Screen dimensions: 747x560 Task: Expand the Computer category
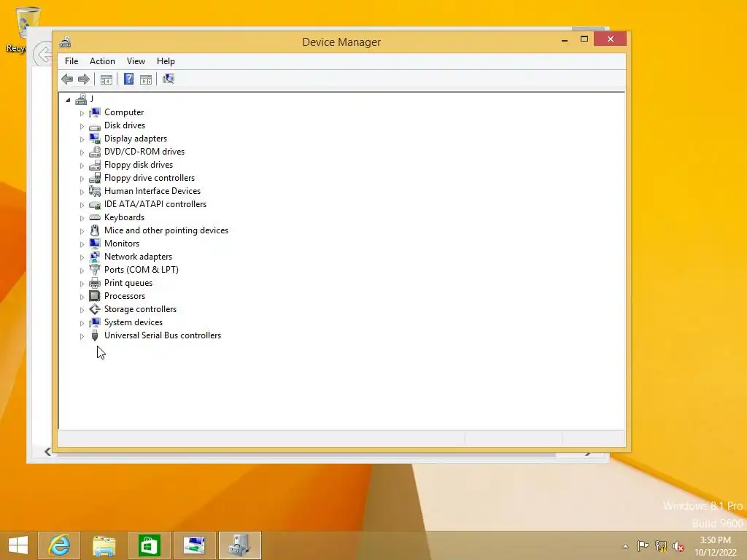(x=82, y=113)
